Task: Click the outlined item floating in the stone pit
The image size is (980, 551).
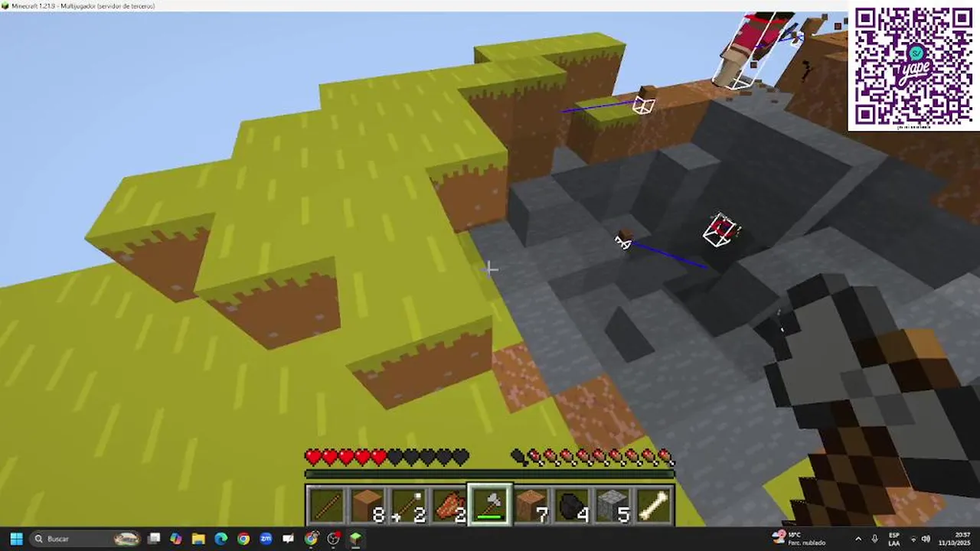Action: tap(720, 230)
